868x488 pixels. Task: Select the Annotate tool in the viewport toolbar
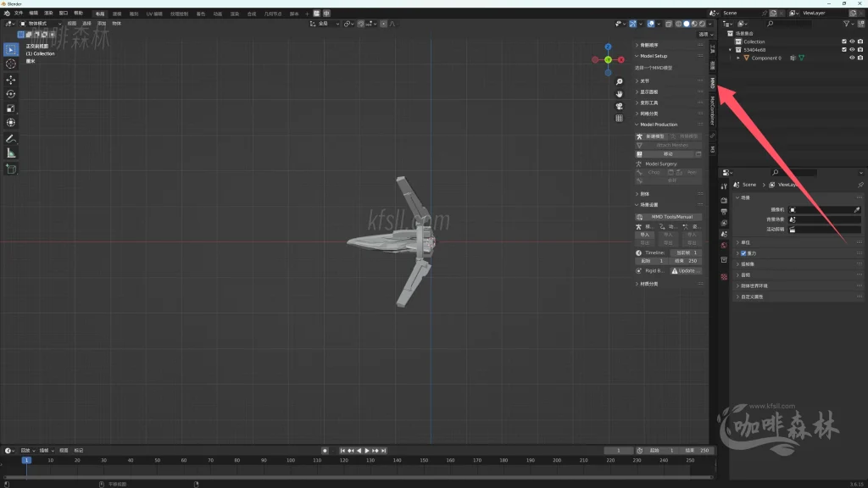[x=9, y=138]
